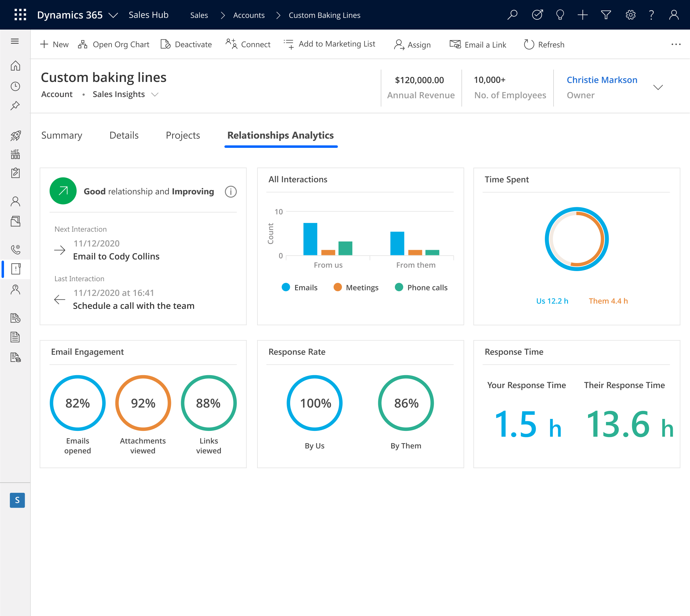
Task: Open Pinned items pin icon
Action: point(15,106)
